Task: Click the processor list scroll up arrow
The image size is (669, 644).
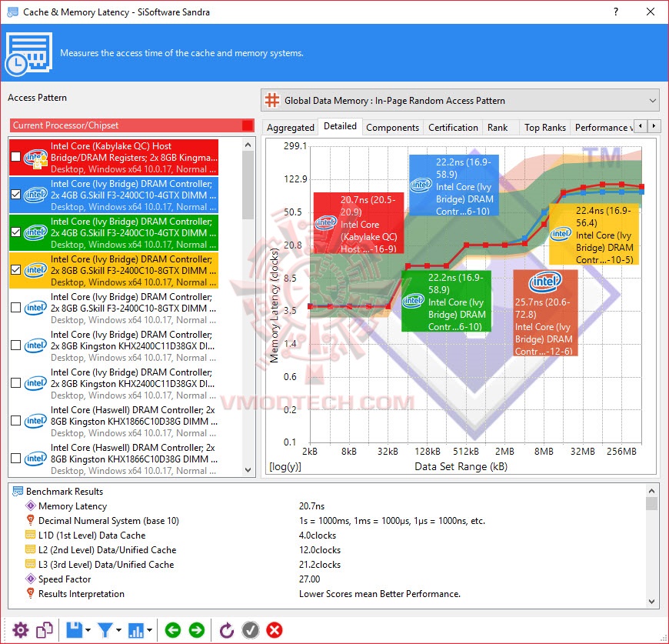Action: click(x=248, y=145)
